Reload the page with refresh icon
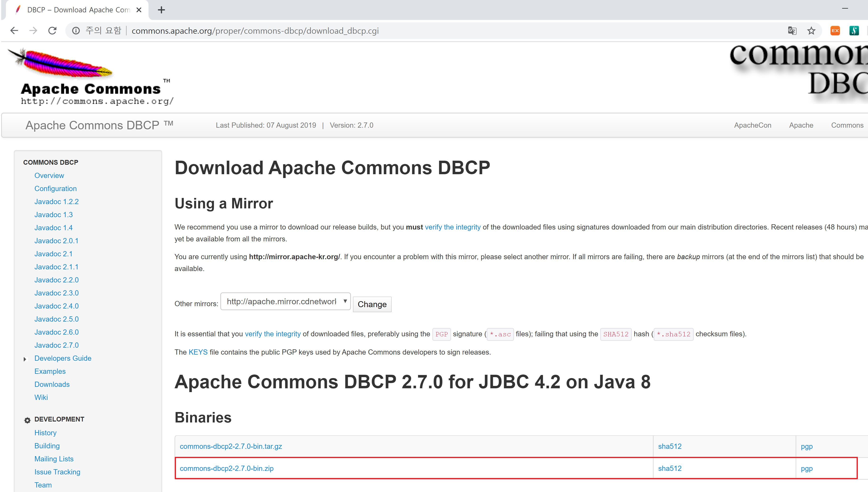Screen dimensions: 868x492 click(x=52, y=31)
